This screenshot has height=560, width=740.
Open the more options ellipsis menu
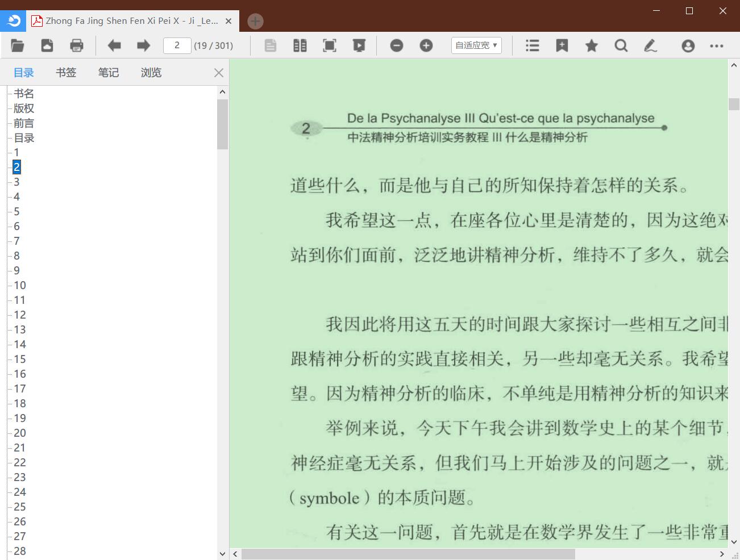click(717, 45)
